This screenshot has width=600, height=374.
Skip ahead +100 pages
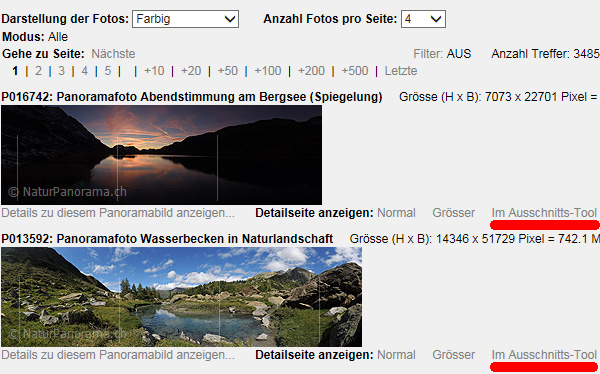(x=268, y=71)
